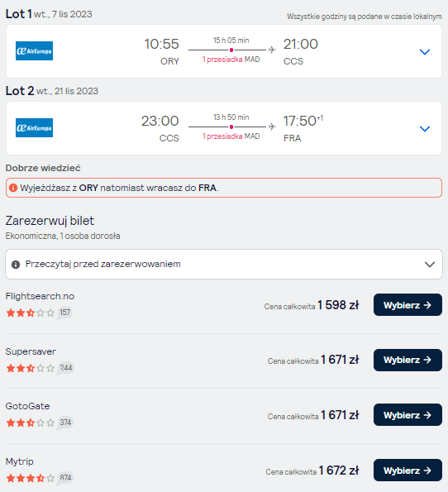Click the airplane icon on Lot 1 route
The height and width of the screenshot is (492, 448).
pos(272,50)
